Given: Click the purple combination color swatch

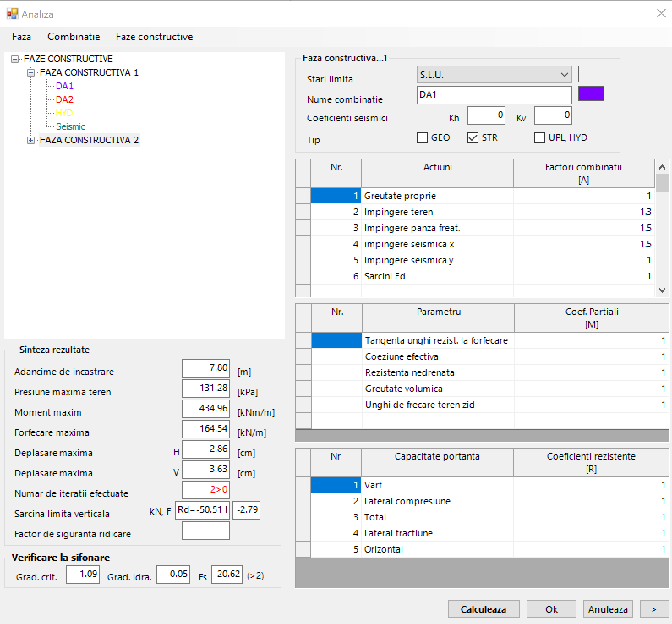Looking at the screenshot, I should [591, 94].
